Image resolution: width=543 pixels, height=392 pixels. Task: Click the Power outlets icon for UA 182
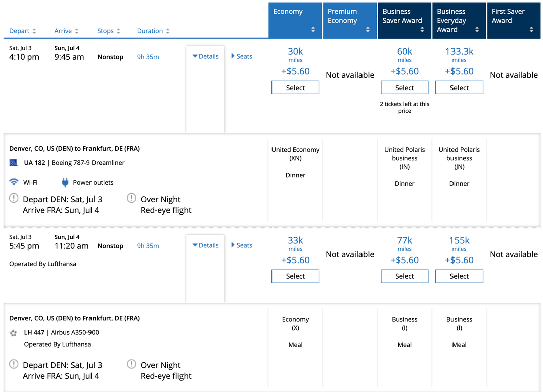pos(65,182)
